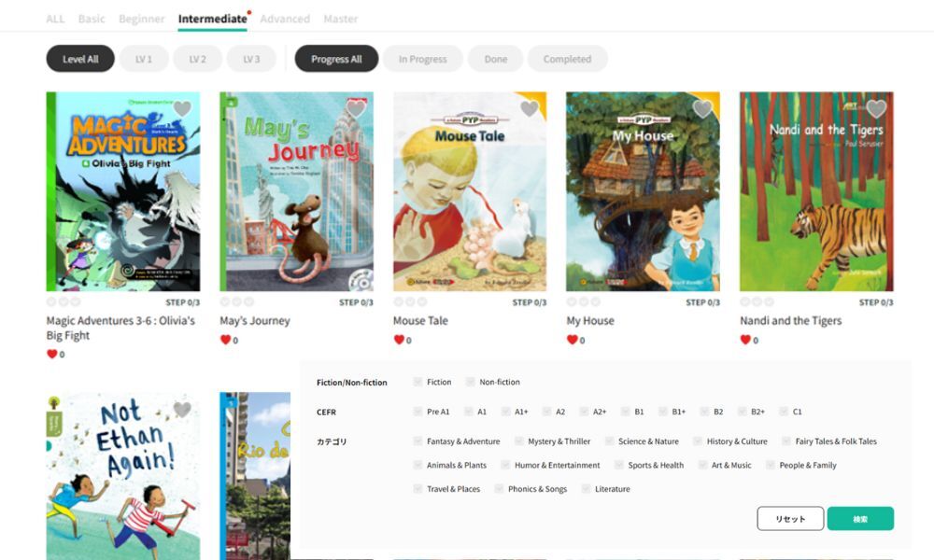Favorite Not Ethan Again with heart icon
This screenshot has height=560, width=934.
click(x=182, y=410)
